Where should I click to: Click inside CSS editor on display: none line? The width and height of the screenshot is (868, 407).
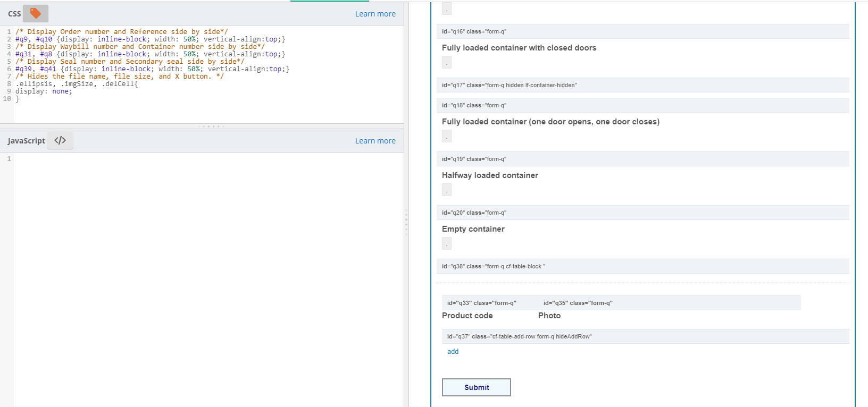(44, 91)
